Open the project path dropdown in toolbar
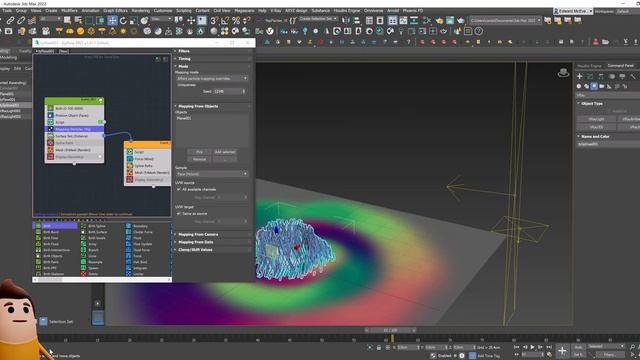The height and width of the screenshot is (360, 640). [x=539, y=20]
